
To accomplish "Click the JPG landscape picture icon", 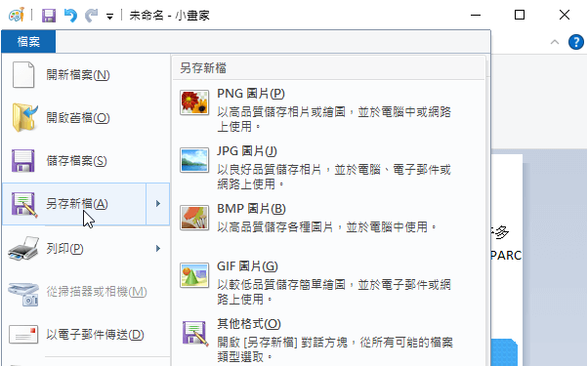I will 193,160.
